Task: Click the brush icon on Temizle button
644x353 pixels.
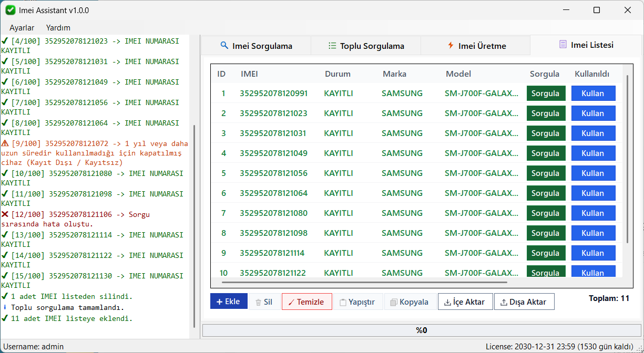Action: tap(291, 302)
